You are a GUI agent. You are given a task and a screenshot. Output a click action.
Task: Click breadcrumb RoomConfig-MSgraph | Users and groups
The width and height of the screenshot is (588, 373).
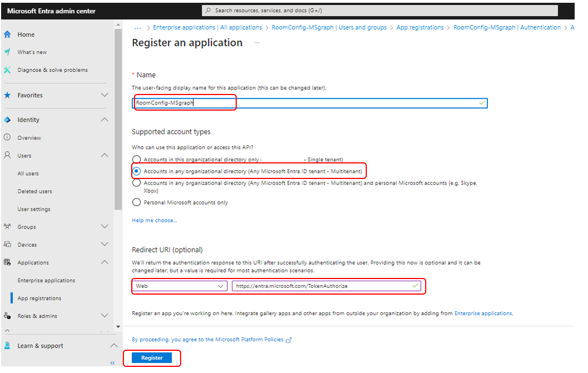click(329, 27)
